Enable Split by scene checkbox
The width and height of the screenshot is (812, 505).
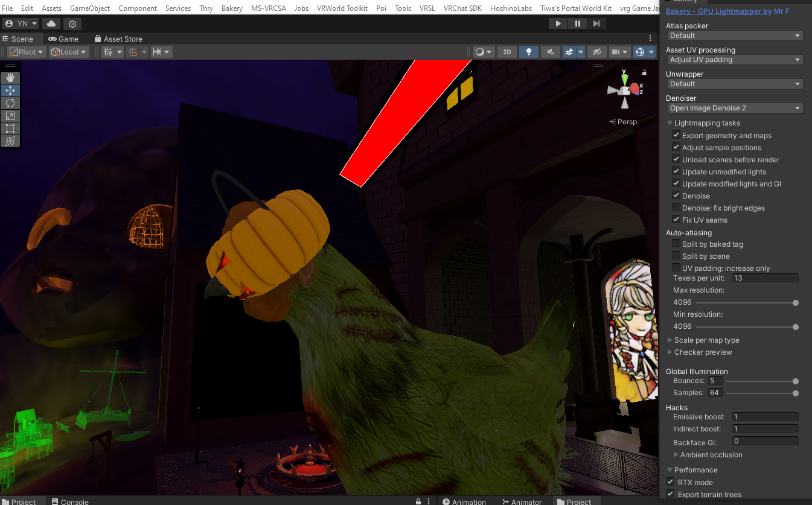click(676, 256)
